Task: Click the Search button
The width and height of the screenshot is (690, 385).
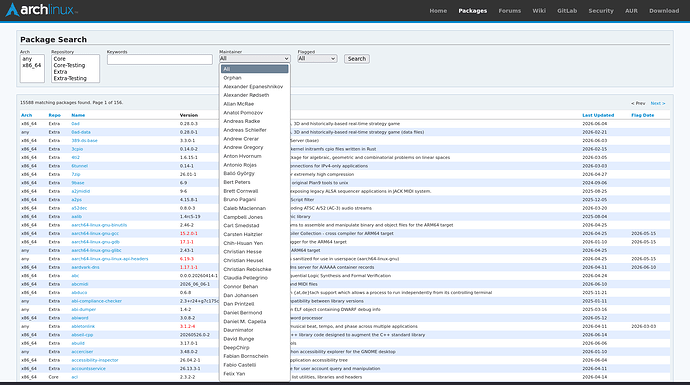Action: click(356, 59)
